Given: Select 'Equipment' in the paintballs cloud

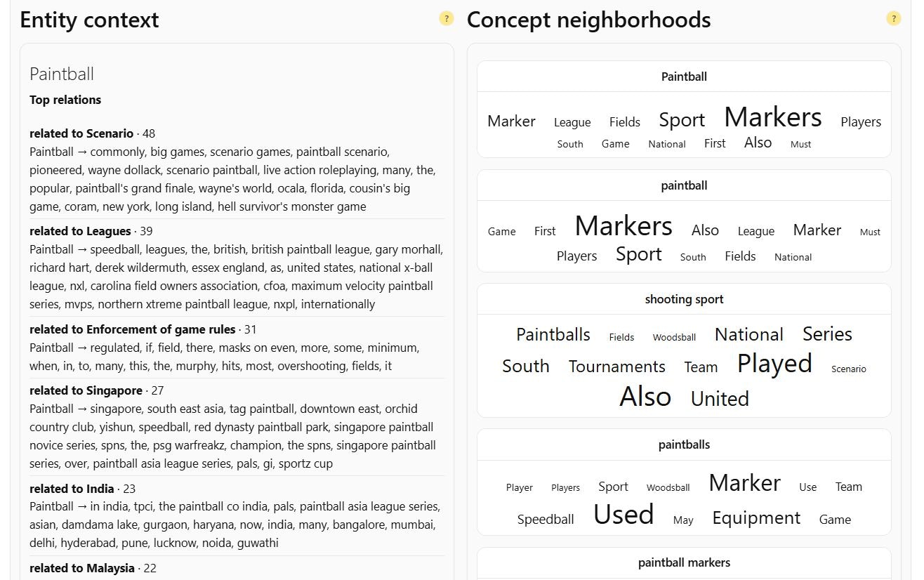Looking at the screenshot, I should tap(756, 518).
